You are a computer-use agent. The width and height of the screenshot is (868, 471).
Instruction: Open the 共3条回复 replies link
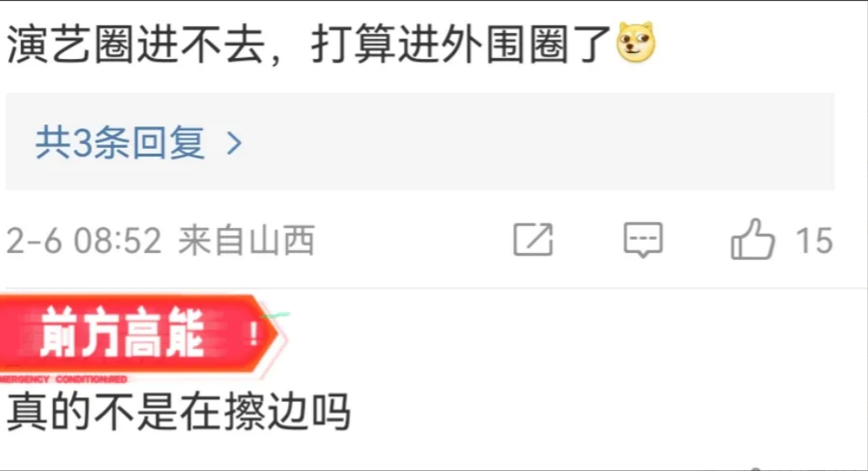[x=120, y=143]
